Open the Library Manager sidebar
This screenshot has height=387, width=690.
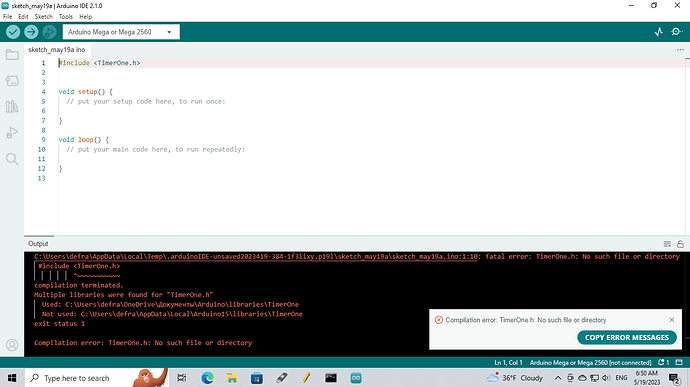[x=12, y=107]
